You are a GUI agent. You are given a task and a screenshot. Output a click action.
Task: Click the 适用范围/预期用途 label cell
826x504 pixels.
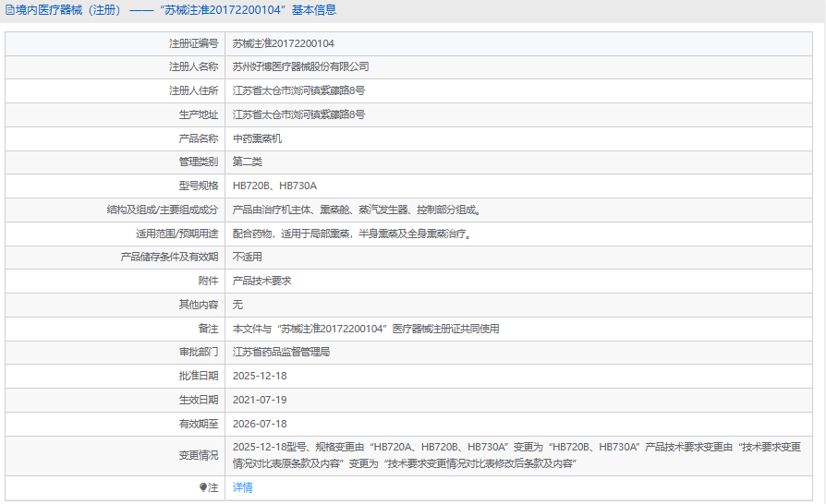(115, 234)
